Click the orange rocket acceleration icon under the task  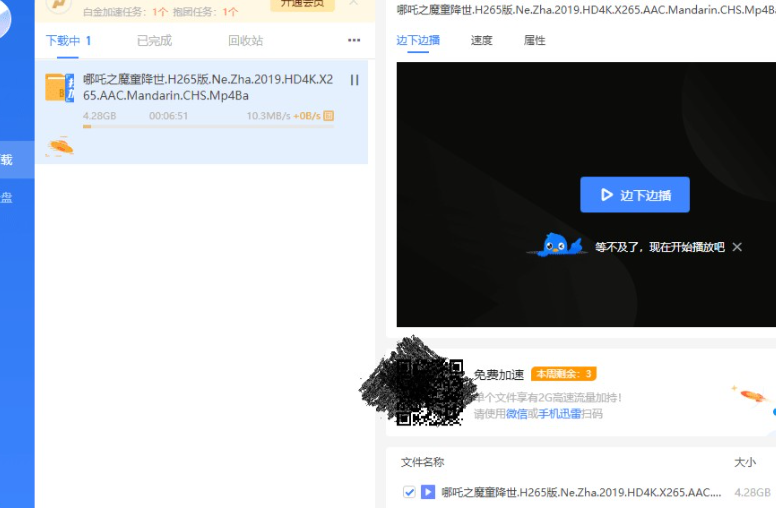coord(60,147)
